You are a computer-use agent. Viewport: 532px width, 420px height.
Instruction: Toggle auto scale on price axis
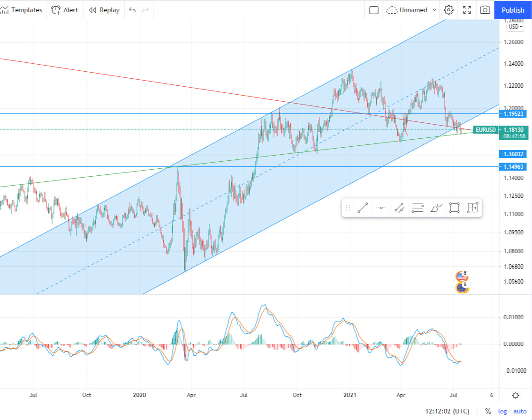point(520,411)
